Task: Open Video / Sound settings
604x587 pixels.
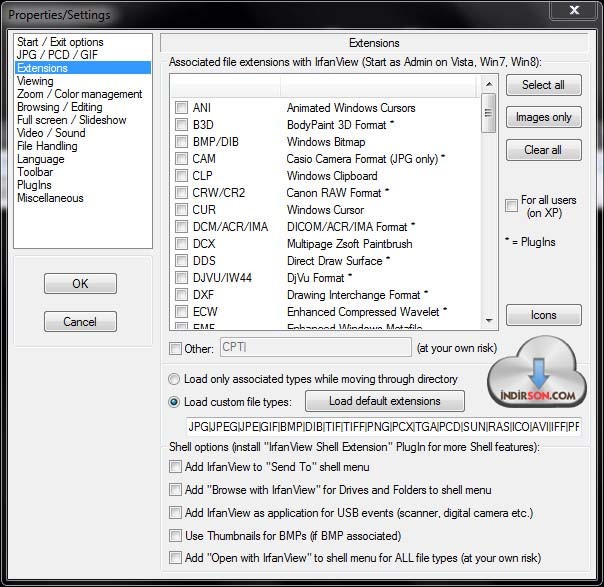Action: [x=51, y=133]
